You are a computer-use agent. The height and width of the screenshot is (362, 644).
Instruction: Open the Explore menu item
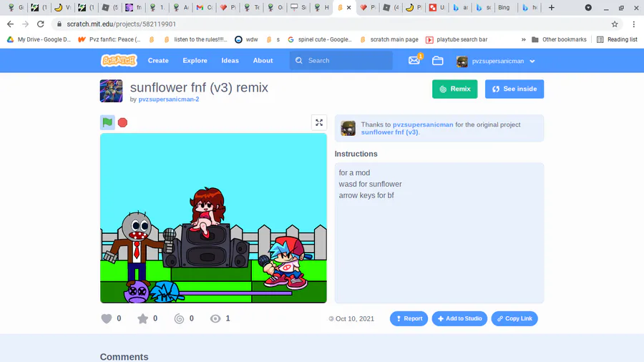195,60
